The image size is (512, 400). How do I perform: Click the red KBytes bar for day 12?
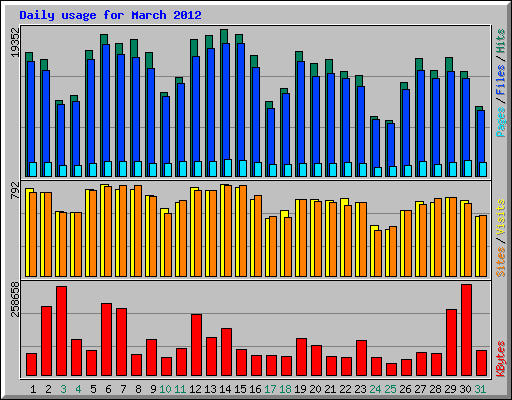196,345
